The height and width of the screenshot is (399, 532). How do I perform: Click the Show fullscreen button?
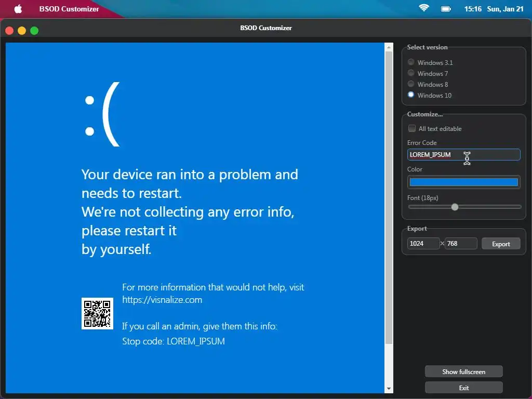463,371
